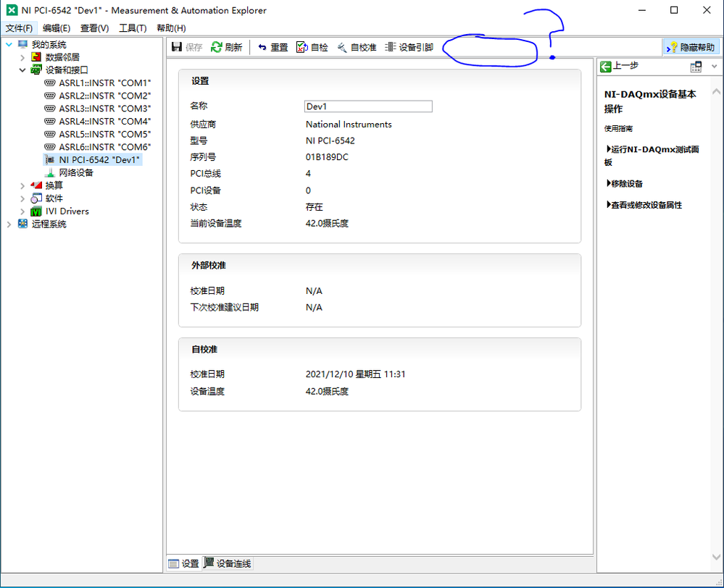Click the 换算 scales icon
Viewport: 724px width, 588px height.
click(x=36, y=185)
